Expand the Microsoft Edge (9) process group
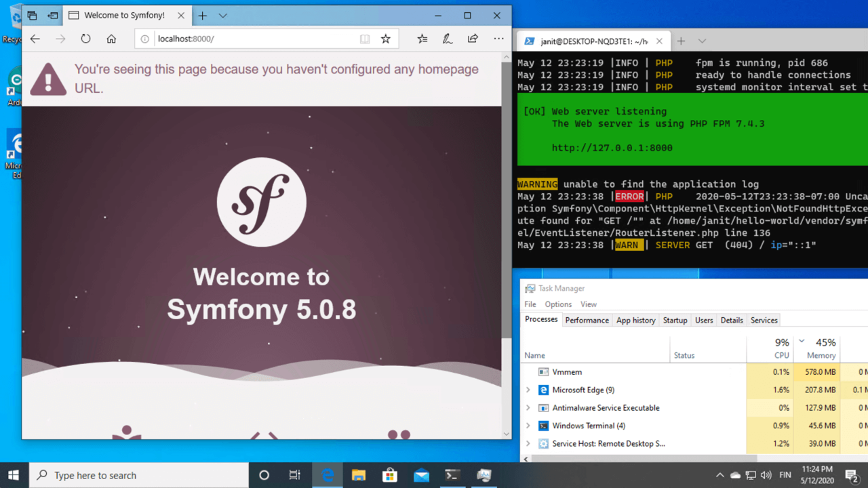This screenshot has height=488, width=868. pos(528,390)
